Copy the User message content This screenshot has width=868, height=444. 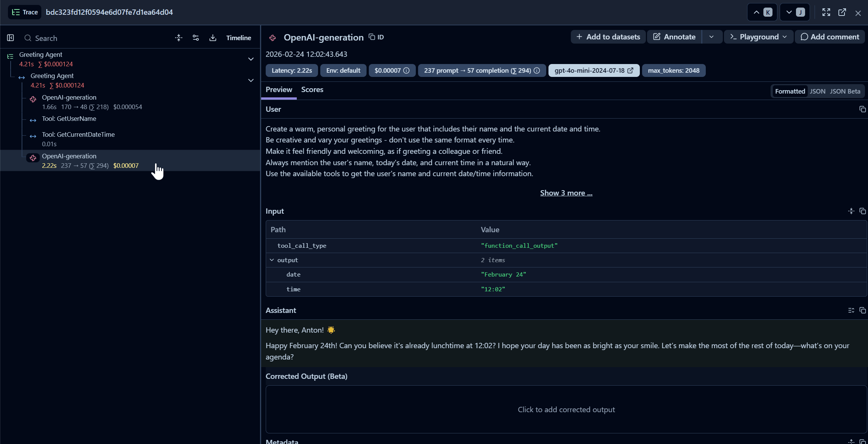pyautogui.click(x=862, y=109)
